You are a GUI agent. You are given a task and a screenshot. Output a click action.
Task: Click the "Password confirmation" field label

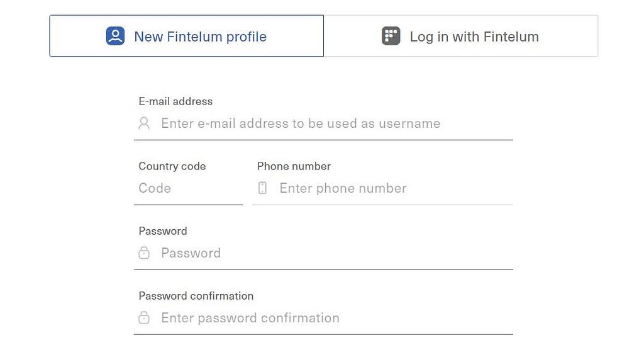(x=196, y=296)
